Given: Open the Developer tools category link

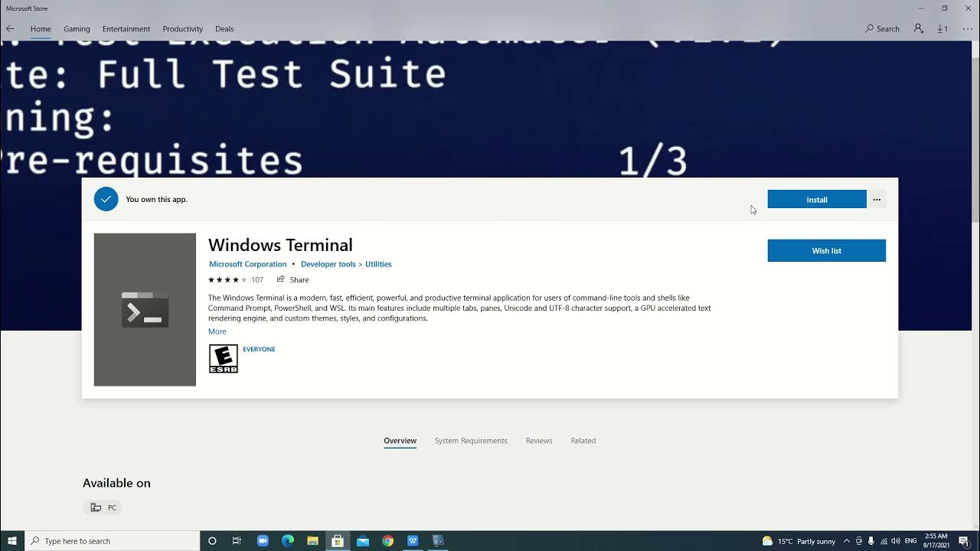Looking at the screenshot, I should pos(328,264).
